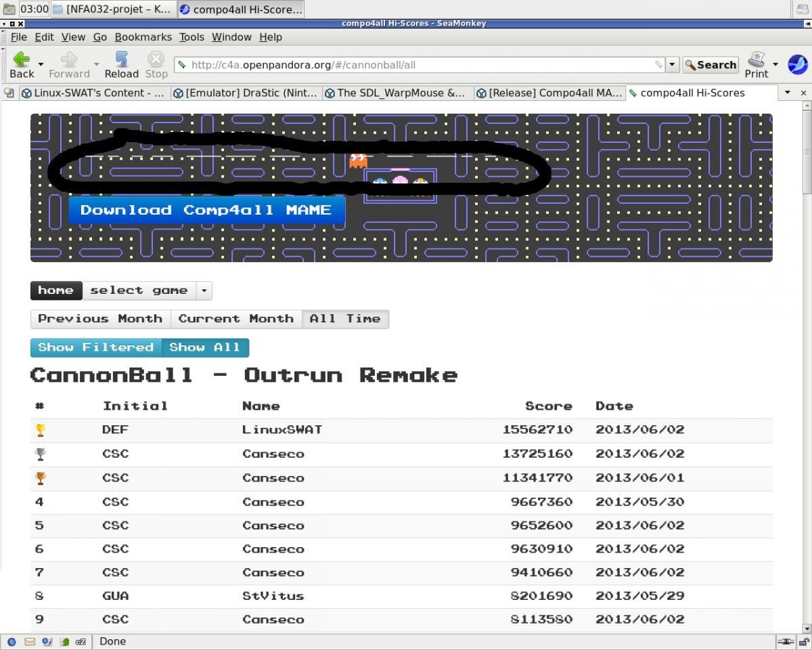
Task: Toggle the Show Filtered view
Action: tap(96, 347)
